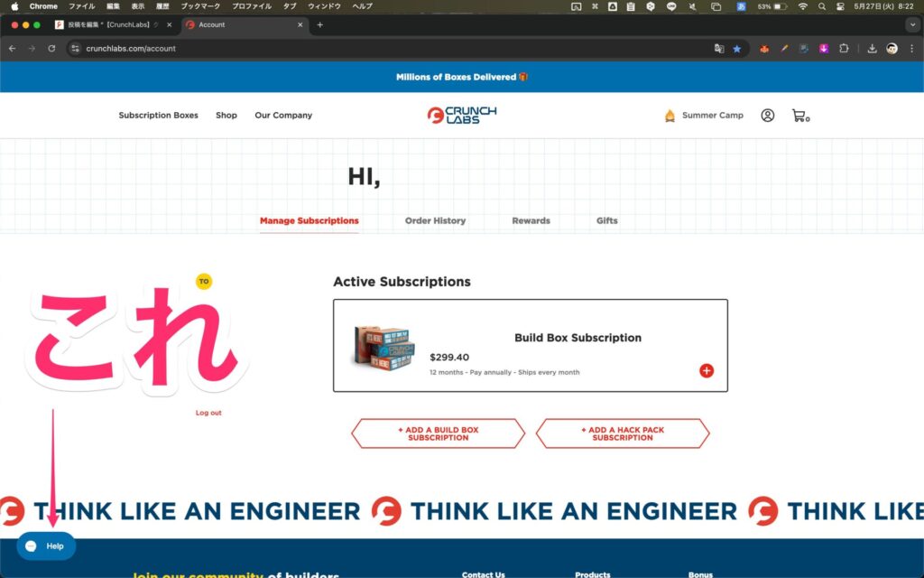The image size is (924, 578).
Task: Click the pencil extension icon in toolbar
Action: tap(784, 49)
